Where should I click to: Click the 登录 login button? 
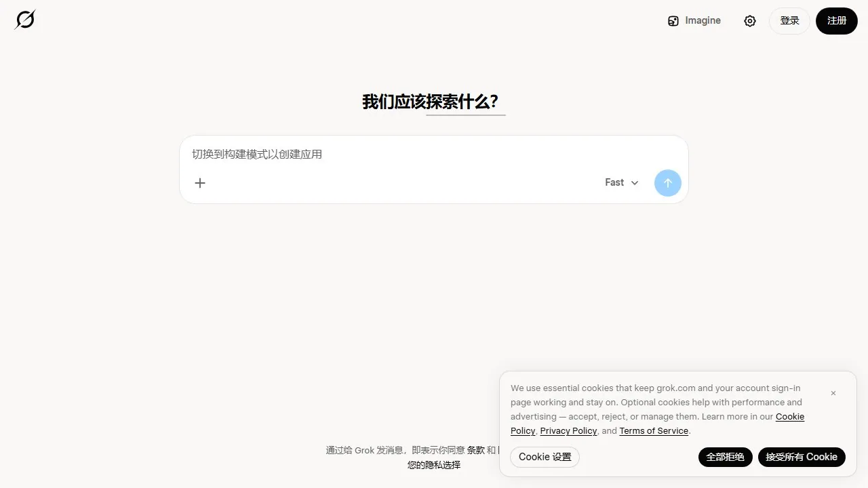click(789, 21)
